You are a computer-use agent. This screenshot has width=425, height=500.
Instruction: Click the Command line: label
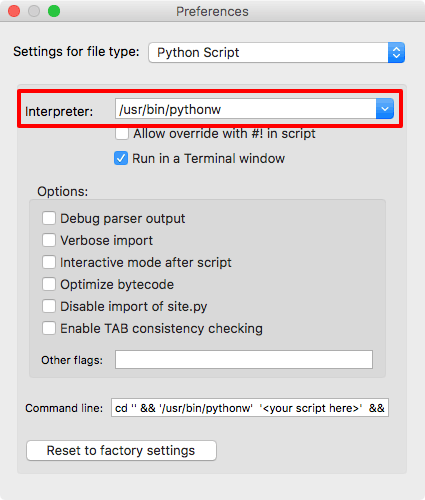point(64,408)
